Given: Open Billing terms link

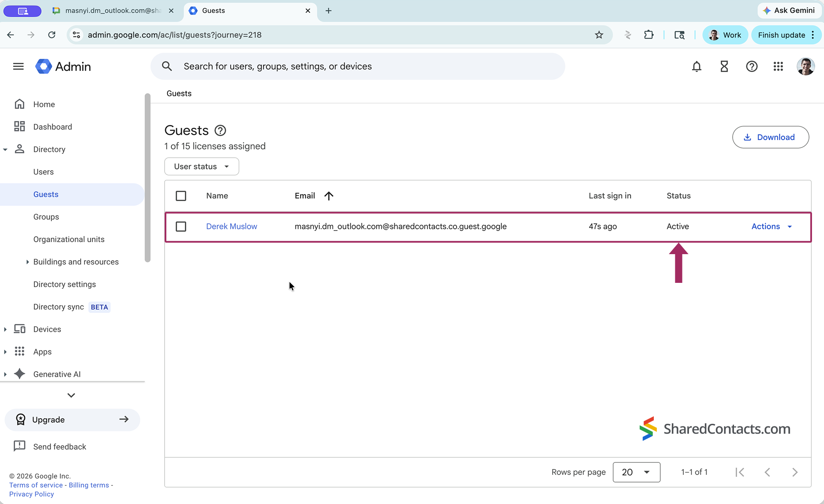Looking at the screenshot, I should point(89,485).
